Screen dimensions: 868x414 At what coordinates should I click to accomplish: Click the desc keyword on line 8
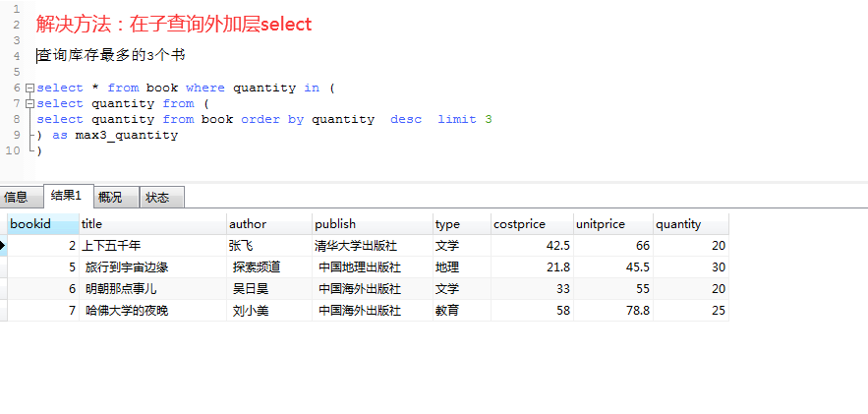(x=406, y=120)
